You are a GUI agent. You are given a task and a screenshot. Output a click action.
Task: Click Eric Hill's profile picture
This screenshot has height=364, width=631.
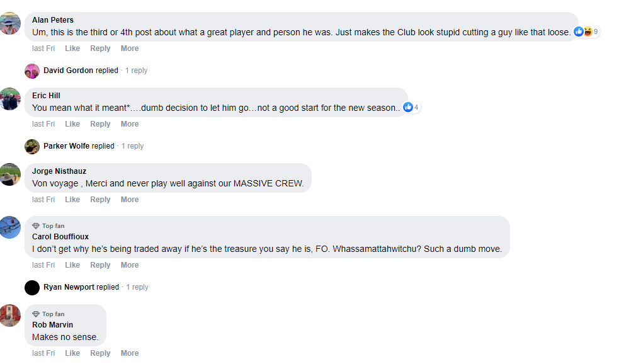(11, 99)
